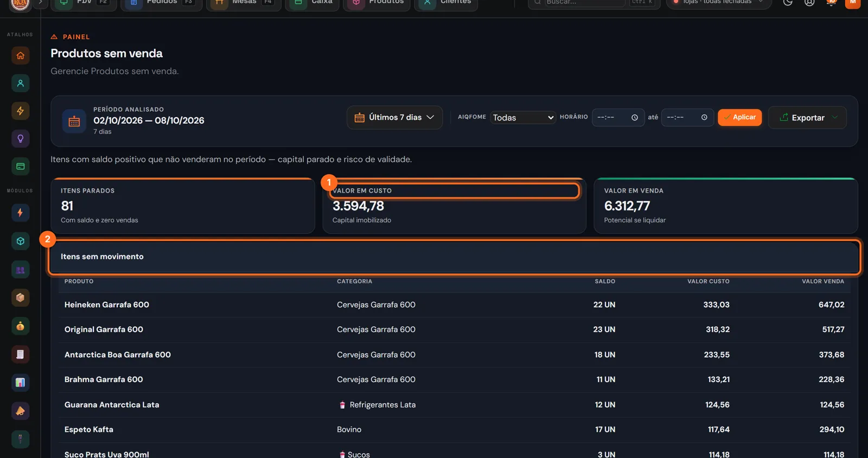Open the money bag module icon
Screen dimensions: 868x458
[21, 326]
